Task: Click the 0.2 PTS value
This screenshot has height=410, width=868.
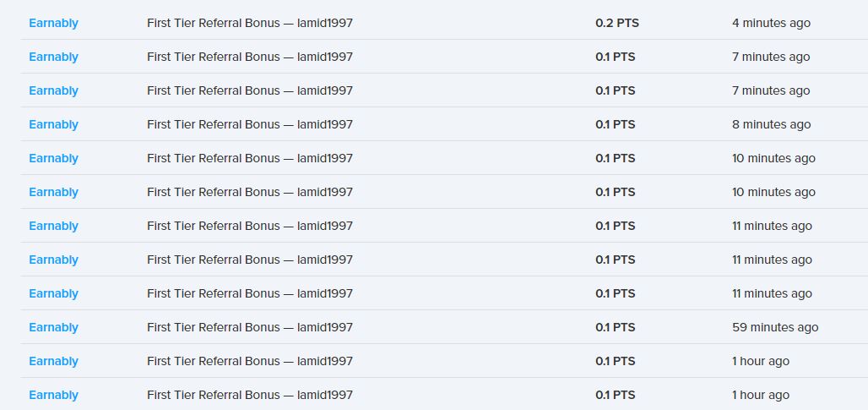Action: [x=616, y=23]
